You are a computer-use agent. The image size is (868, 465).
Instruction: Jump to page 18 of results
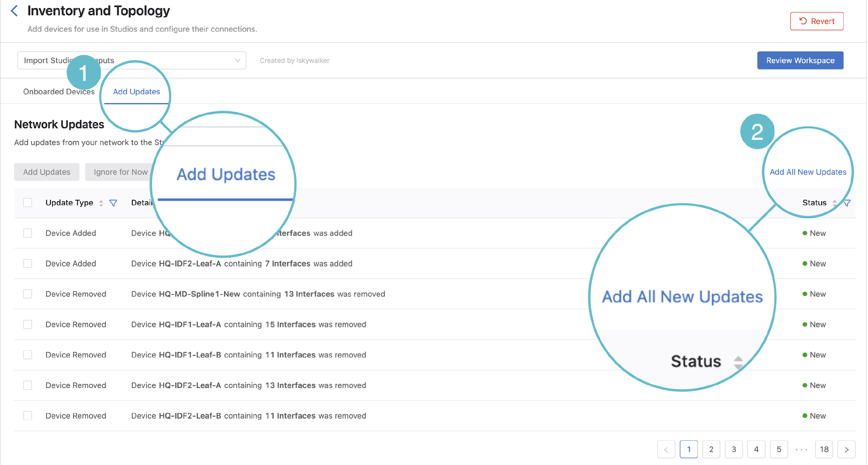click(824, 449)
